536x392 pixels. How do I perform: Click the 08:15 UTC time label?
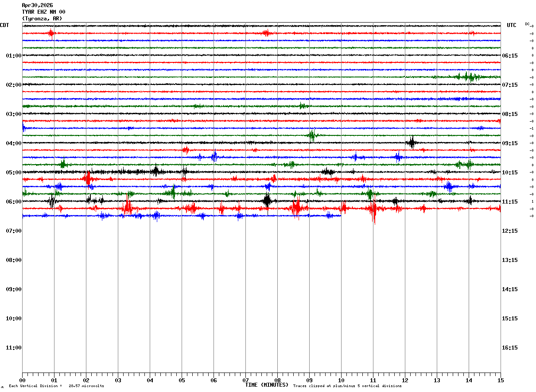510,114
